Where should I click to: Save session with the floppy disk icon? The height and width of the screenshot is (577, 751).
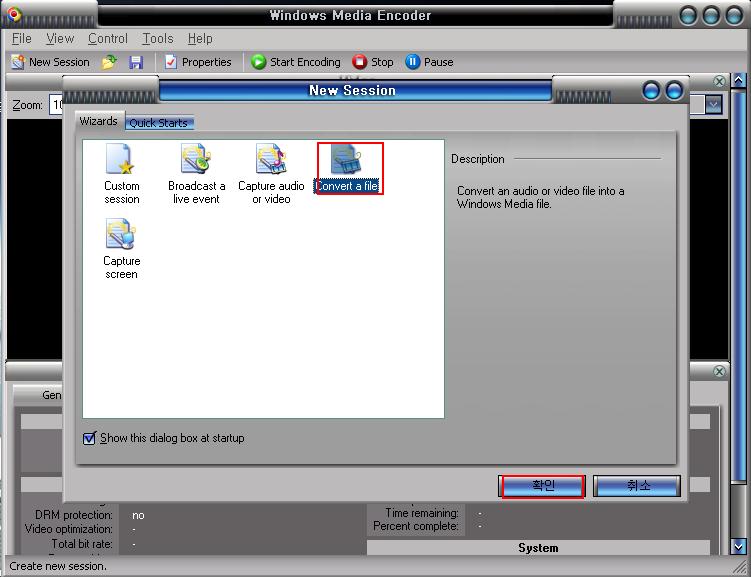(136, 62)
